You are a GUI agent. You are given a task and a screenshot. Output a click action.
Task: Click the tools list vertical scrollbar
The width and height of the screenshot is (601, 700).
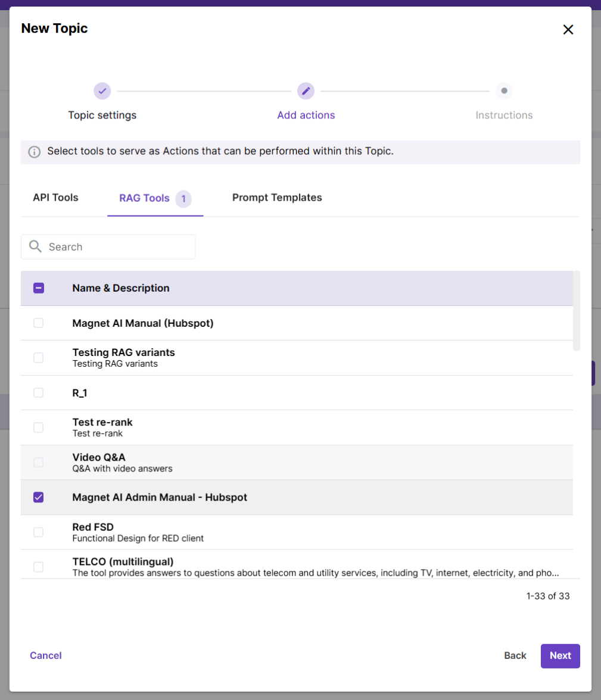point(576,311)
